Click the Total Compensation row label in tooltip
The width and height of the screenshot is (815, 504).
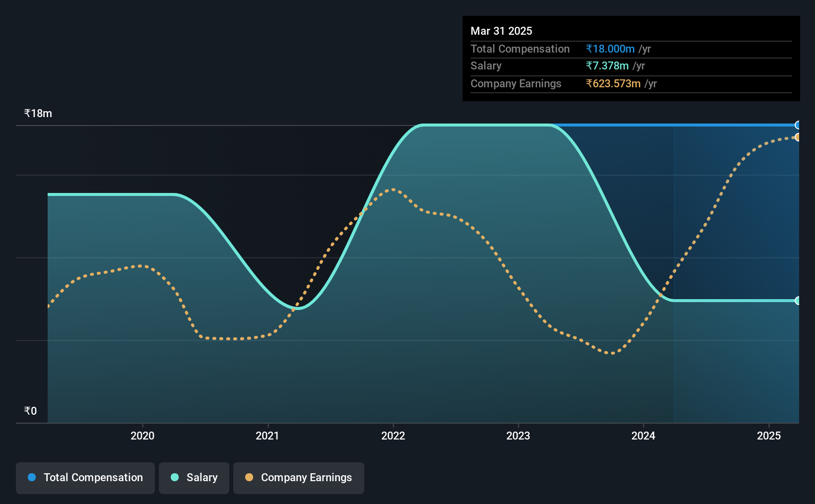click(520, 49)
